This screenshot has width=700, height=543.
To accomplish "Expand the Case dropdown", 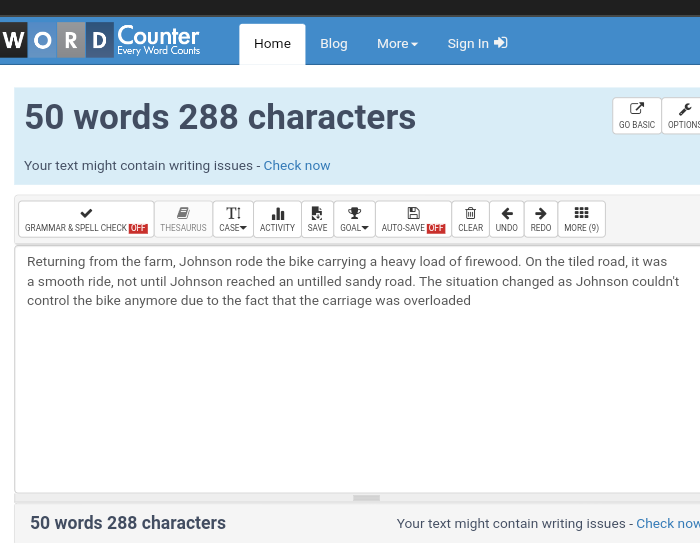I will [x=233, y=219].
